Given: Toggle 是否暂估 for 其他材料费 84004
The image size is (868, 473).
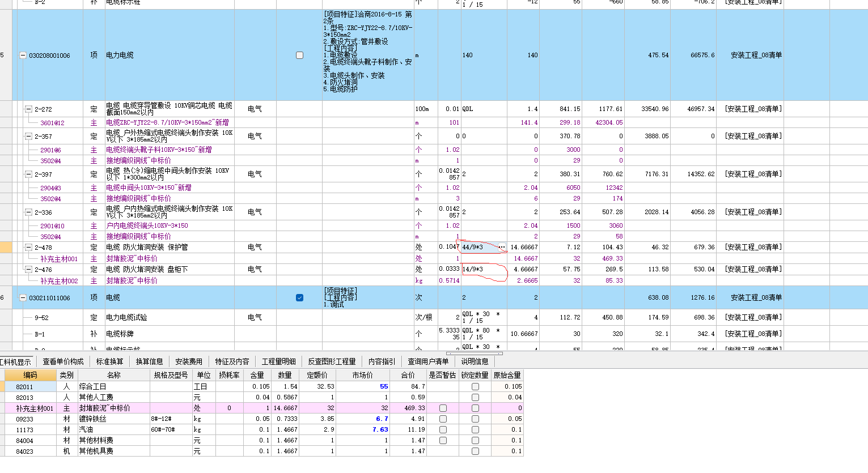Looking at the screenshot, I should [x=443, y=440].
